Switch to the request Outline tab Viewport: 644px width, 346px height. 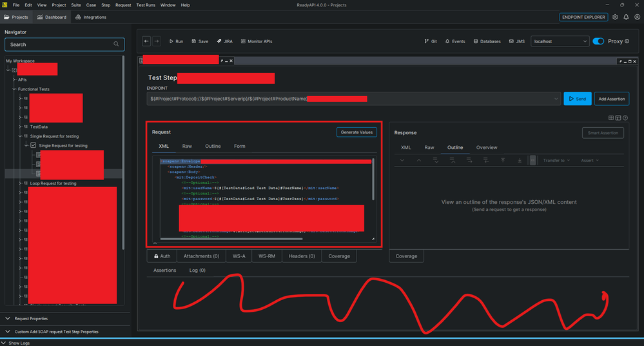213,146
